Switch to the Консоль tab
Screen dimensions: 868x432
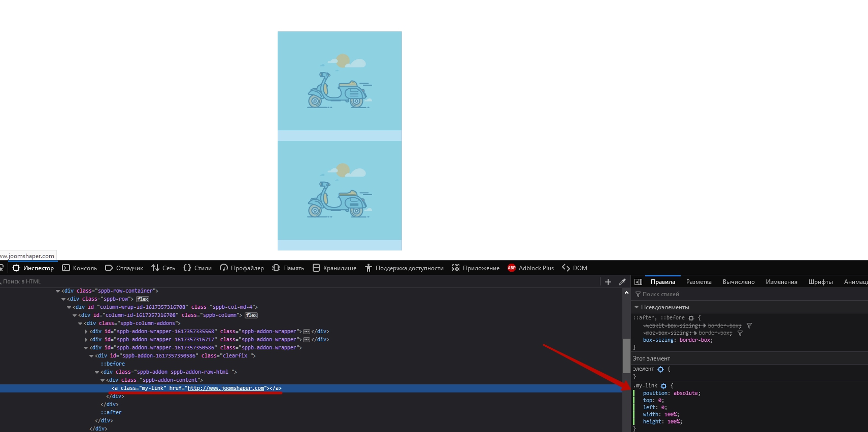pyautogui.click(x=80, y=268)
